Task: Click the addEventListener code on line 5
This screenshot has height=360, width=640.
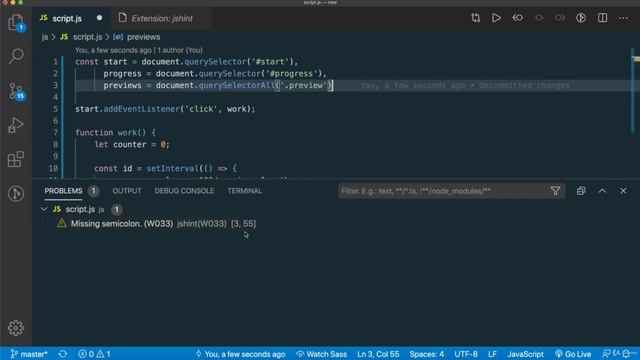Action: tap(142, 109)
